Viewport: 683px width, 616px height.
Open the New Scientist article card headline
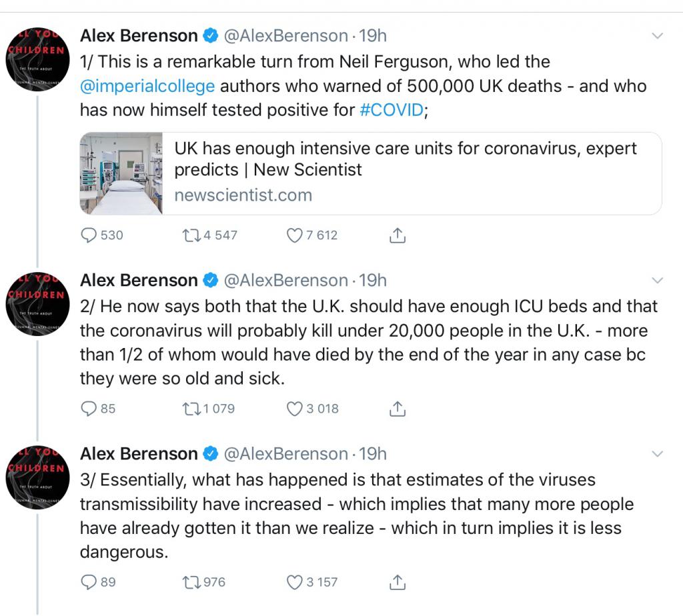pos(405,159)
